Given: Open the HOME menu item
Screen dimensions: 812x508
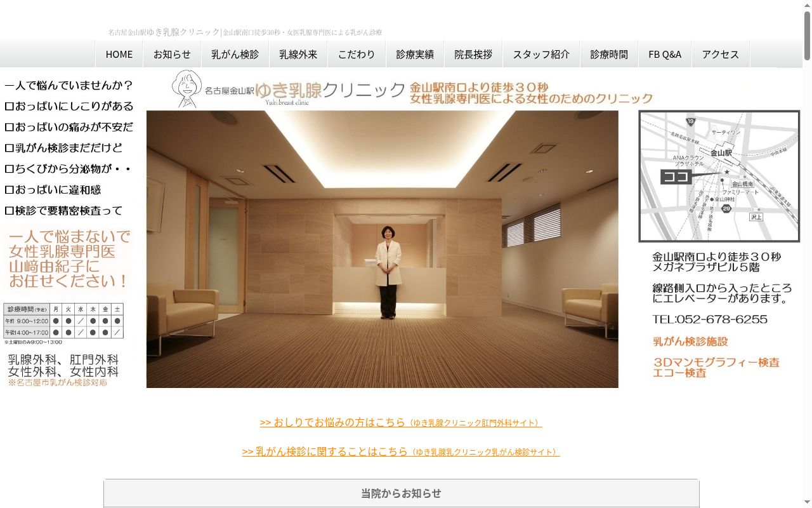Looking at the screenshot, I should [x=119, y=54].
